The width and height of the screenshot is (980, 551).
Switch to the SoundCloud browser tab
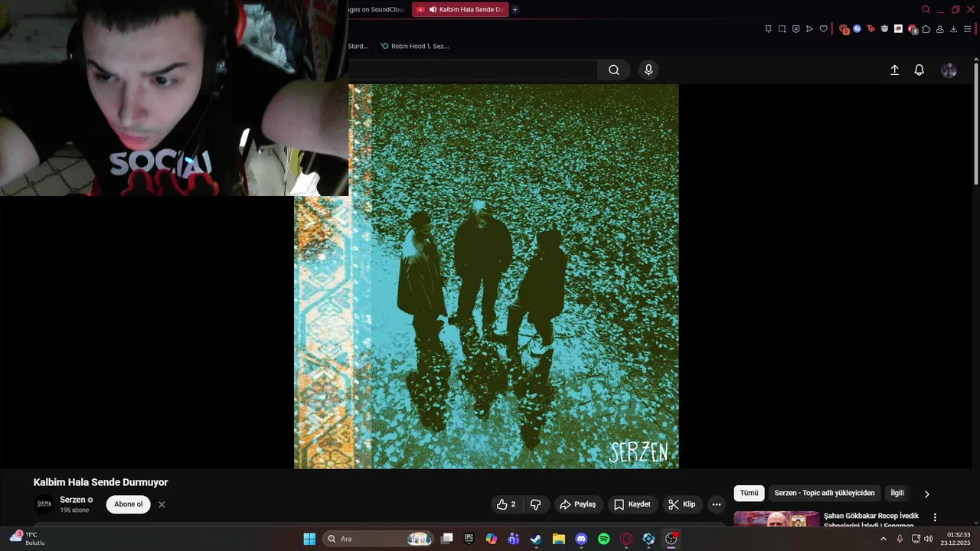[x=377, y=9]
